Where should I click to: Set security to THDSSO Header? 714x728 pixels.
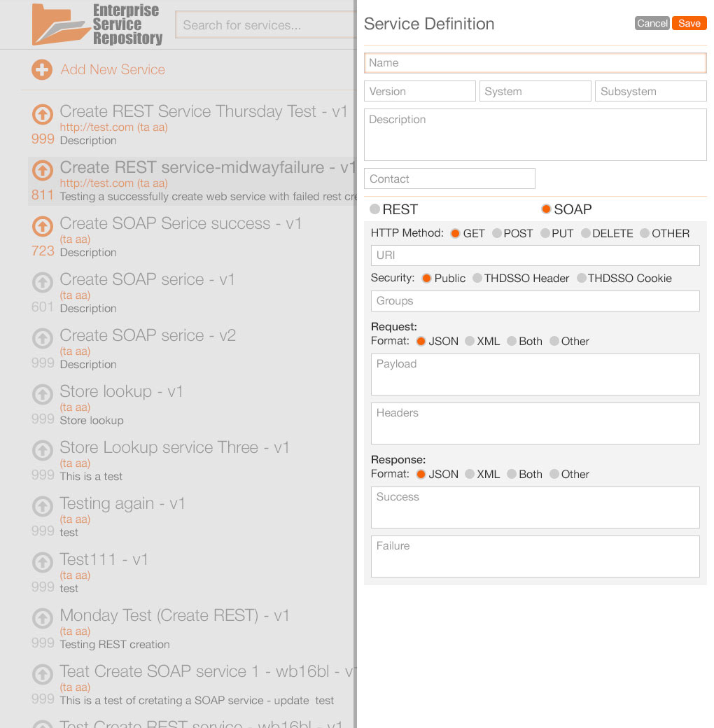click(477, 278)
